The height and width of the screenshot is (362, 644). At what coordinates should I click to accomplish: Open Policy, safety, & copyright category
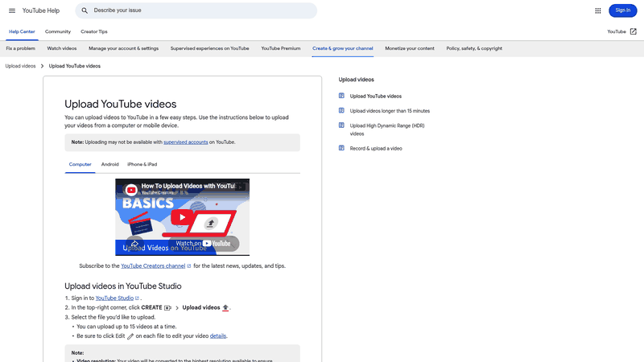(x=474, y=48)
